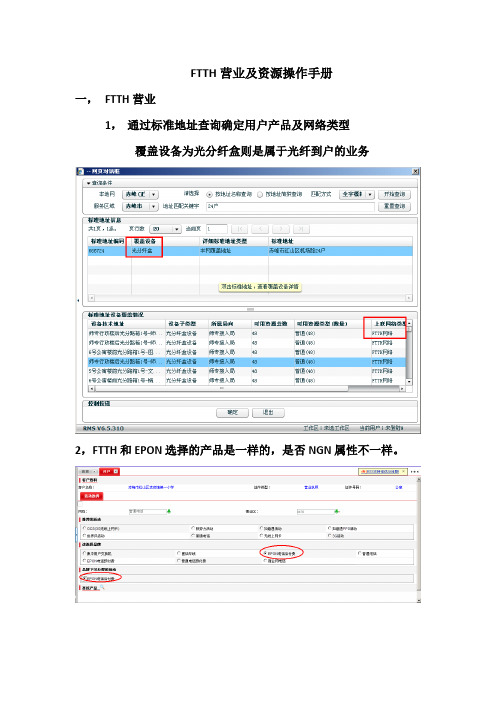Click the 覆盖设备 column header
Viewport: 496px width, 702px height.
[x=165, y=242]
